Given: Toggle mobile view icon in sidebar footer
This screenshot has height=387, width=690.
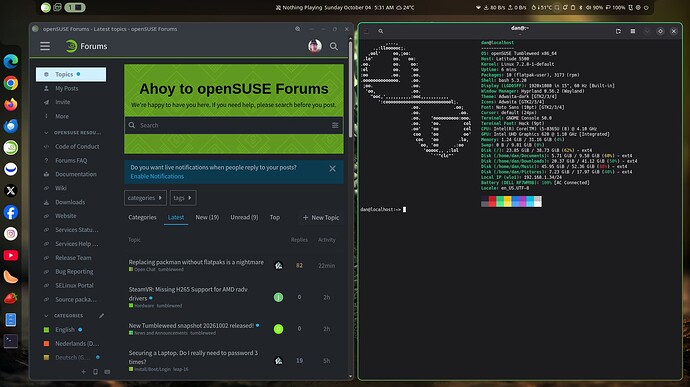Looking at the screenshot, I should (95, 372).
